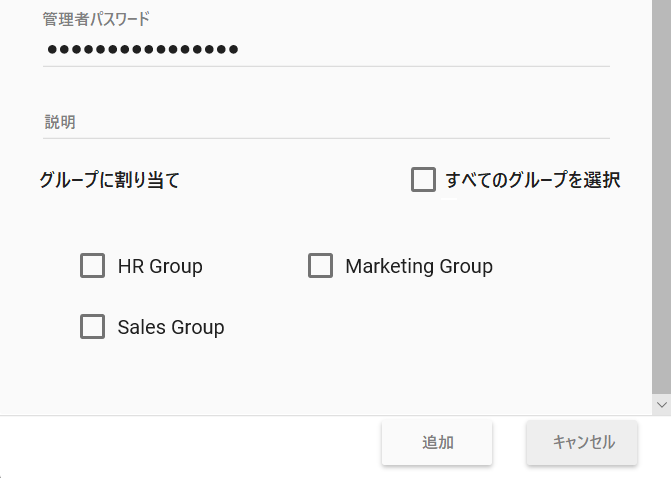Click the キャンセル button
This screenshot has height=478, width=671.
(582, 443)
